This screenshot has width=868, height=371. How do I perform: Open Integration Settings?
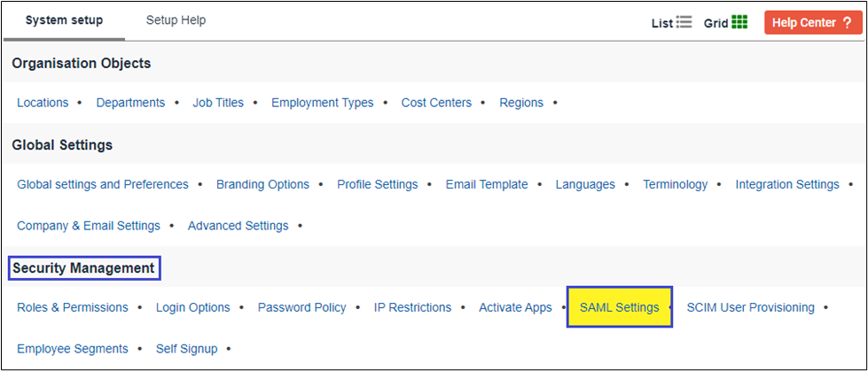[x=787, y=185]
